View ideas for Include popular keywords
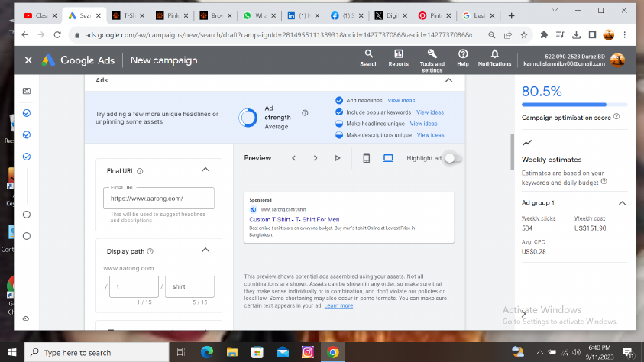 430,112
